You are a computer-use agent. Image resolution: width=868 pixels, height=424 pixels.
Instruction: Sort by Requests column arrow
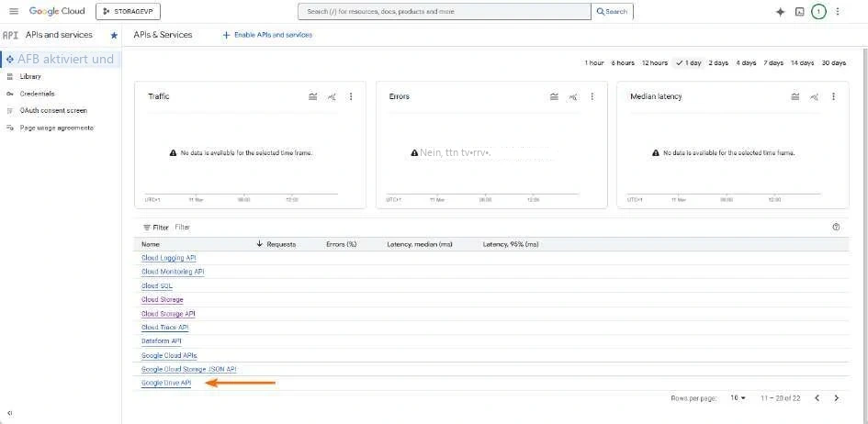click(259, 244)
